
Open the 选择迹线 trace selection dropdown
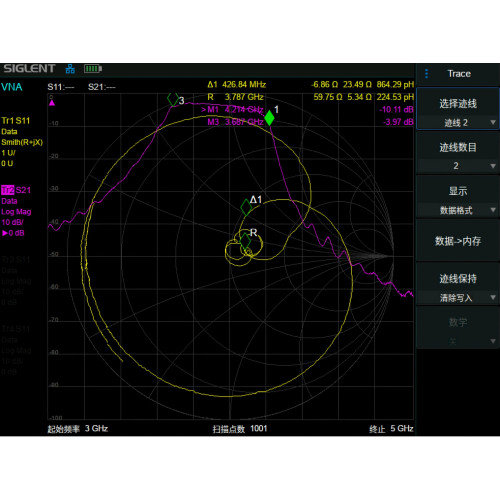tap(458, 109)
